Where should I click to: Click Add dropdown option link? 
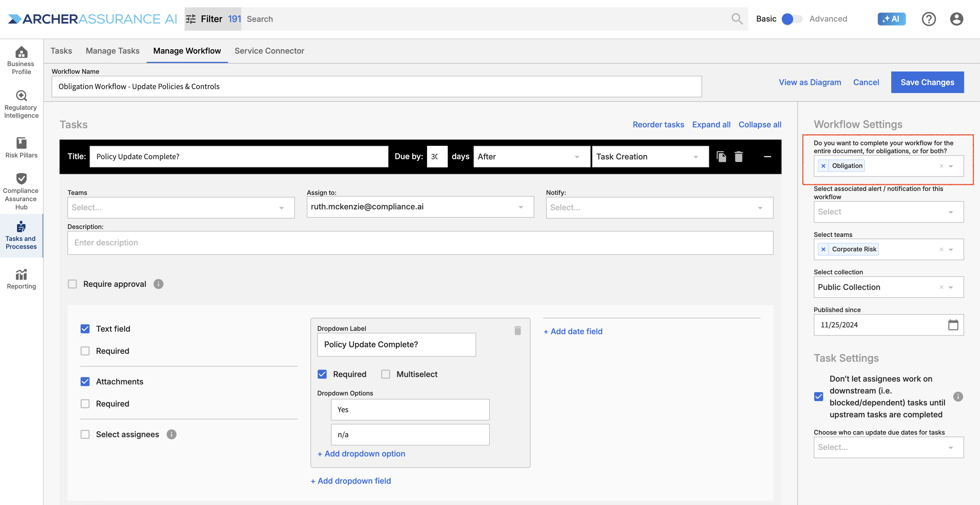coord(361,454)
